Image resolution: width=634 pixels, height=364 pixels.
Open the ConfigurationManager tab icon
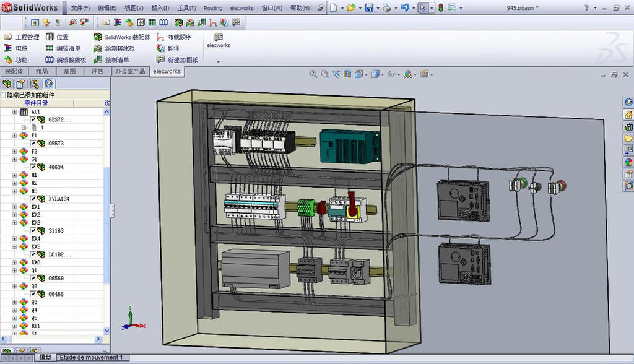pyautogui.click(x=35, y=84)
